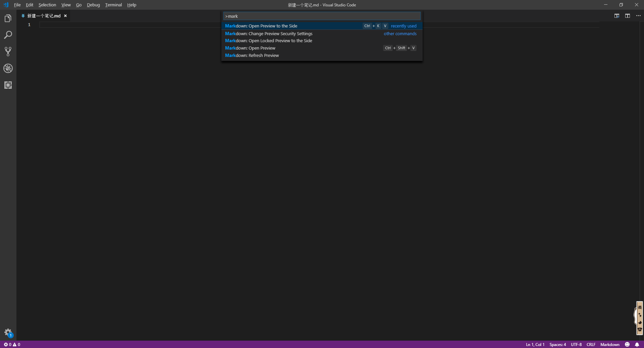Open the Selection menu
Screen dimensions: 644x348
[47, 5]
